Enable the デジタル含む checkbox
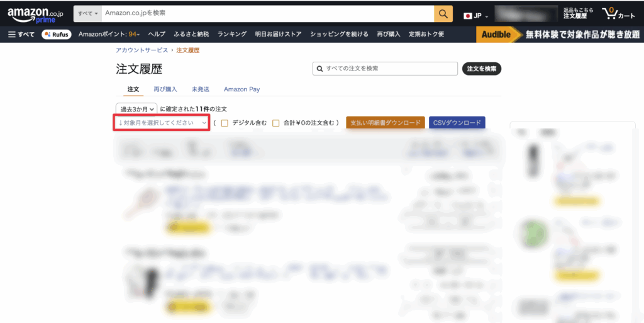Image resolution: width=644 pixels, height=323 pixels. pos(225,123)
